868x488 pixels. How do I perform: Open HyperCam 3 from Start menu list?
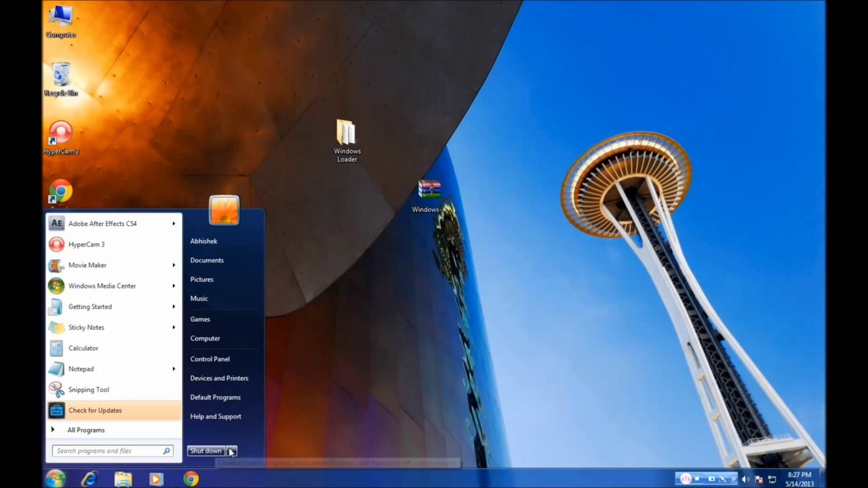point(114,245)
